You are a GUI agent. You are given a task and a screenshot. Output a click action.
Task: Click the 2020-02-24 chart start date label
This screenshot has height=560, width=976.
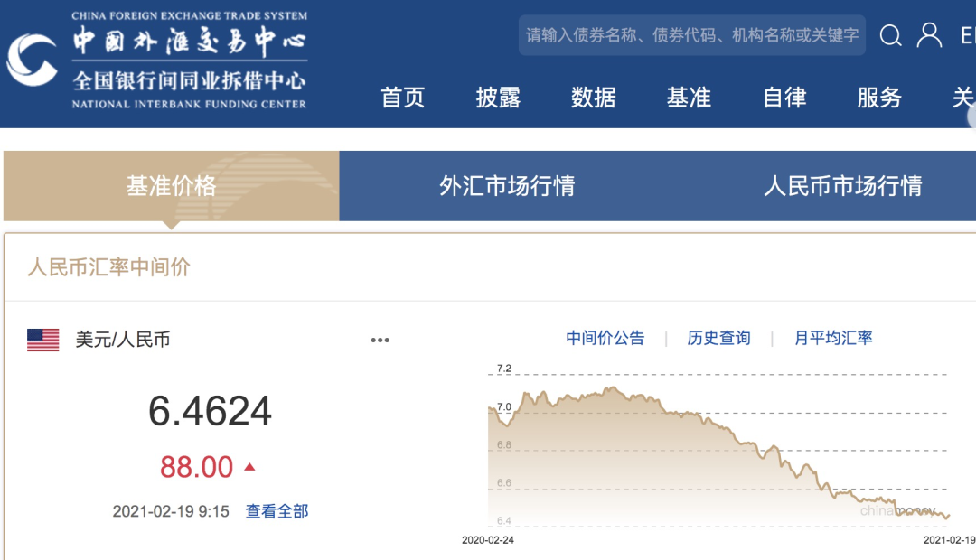(x=488, y=540)
